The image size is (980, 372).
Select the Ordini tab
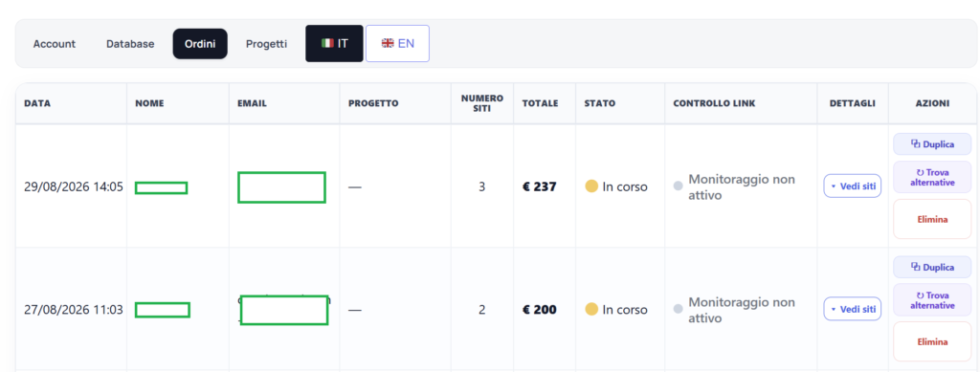tap(200, 44)
